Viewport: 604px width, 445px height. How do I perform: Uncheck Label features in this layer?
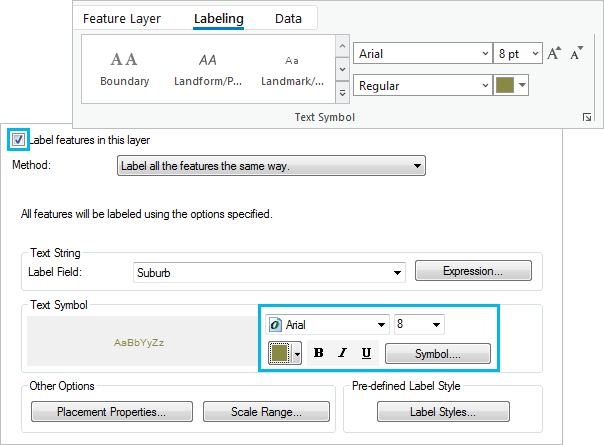pyautogui.click(x=18, y=140)
